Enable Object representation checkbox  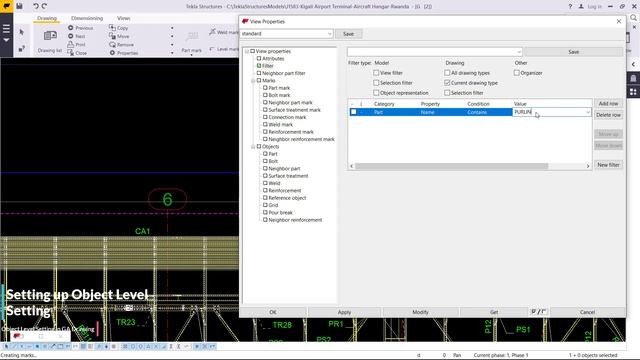tap(376, 93)
